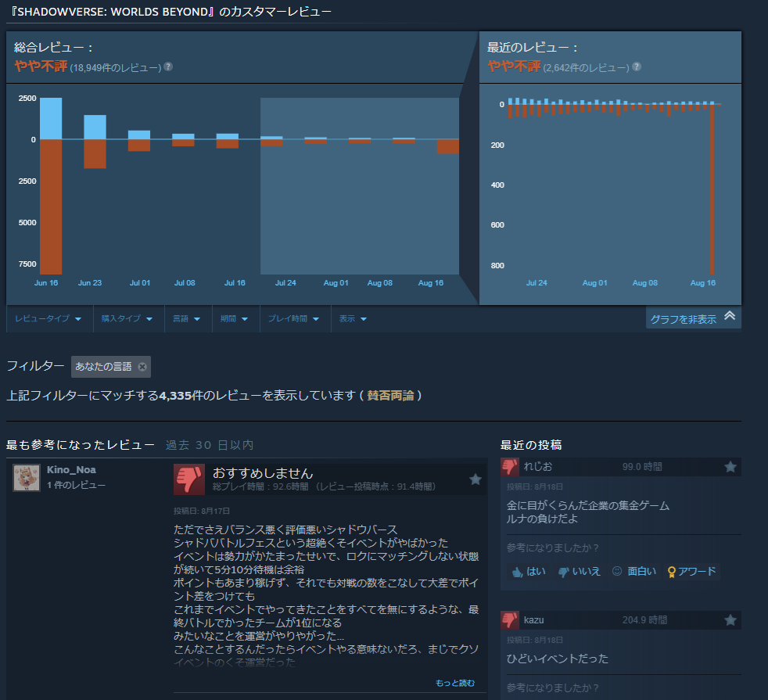Click the star icon on れじお's review
The width and height of the screenshot is (768, 700).
tap(730, 467)
